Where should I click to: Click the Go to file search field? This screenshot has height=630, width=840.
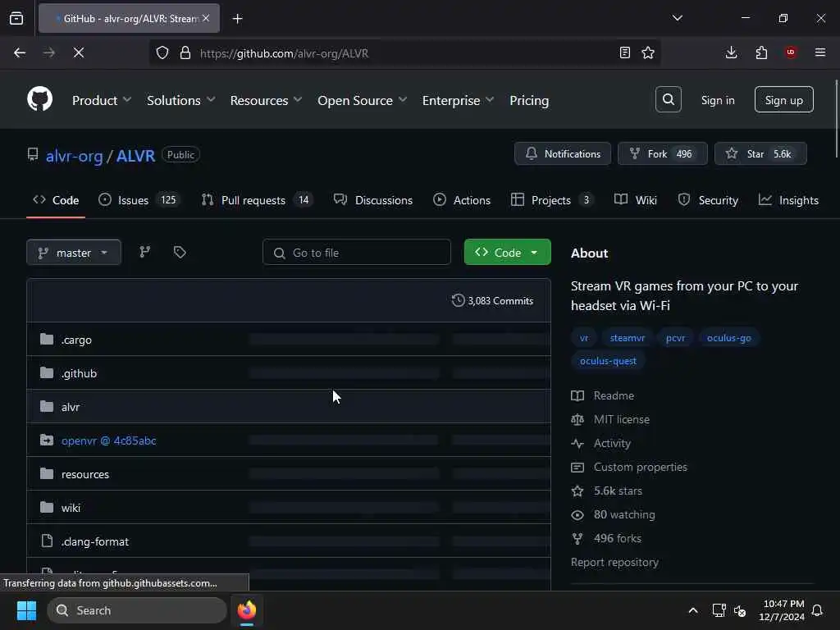pyautogui.click(x=356, y=253)
